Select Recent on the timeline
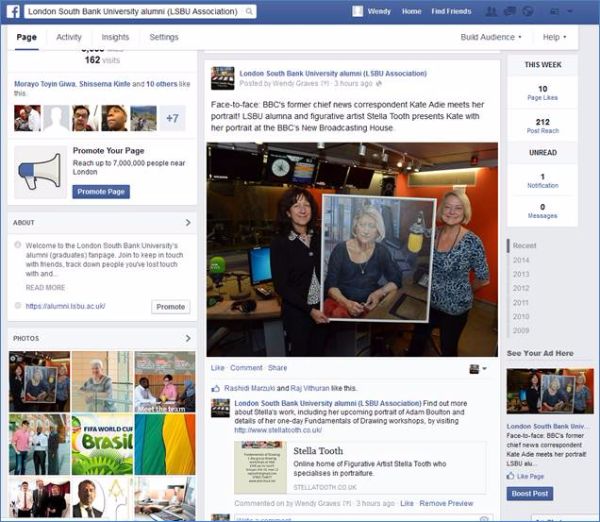Image resolution: width=600 pixels, height=522 pixels. 524,246
